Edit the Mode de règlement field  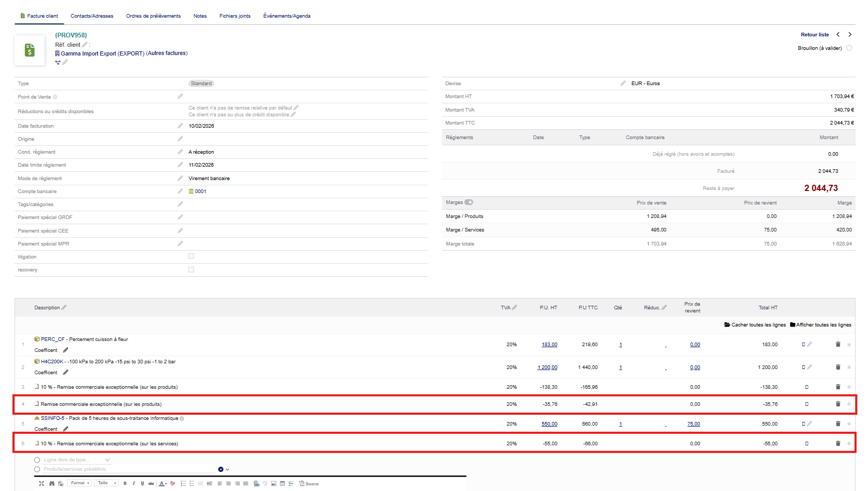coord(180,178)
